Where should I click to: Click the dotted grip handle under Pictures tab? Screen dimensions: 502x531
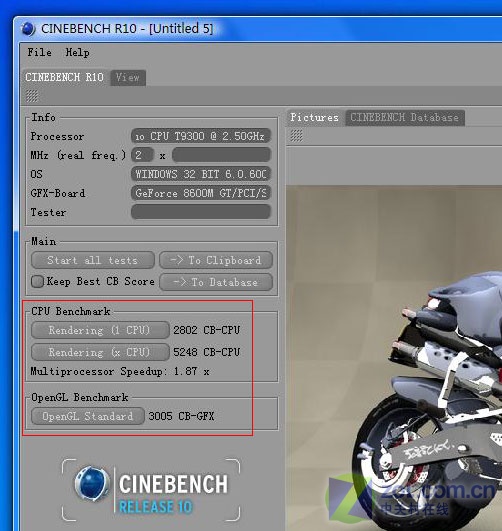(296, 136)
